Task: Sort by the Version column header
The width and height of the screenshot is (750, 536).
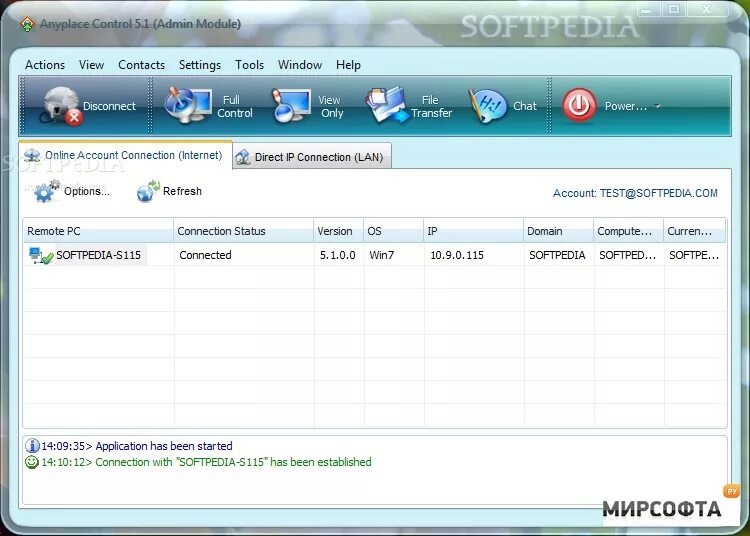Action: click(338, 231)
